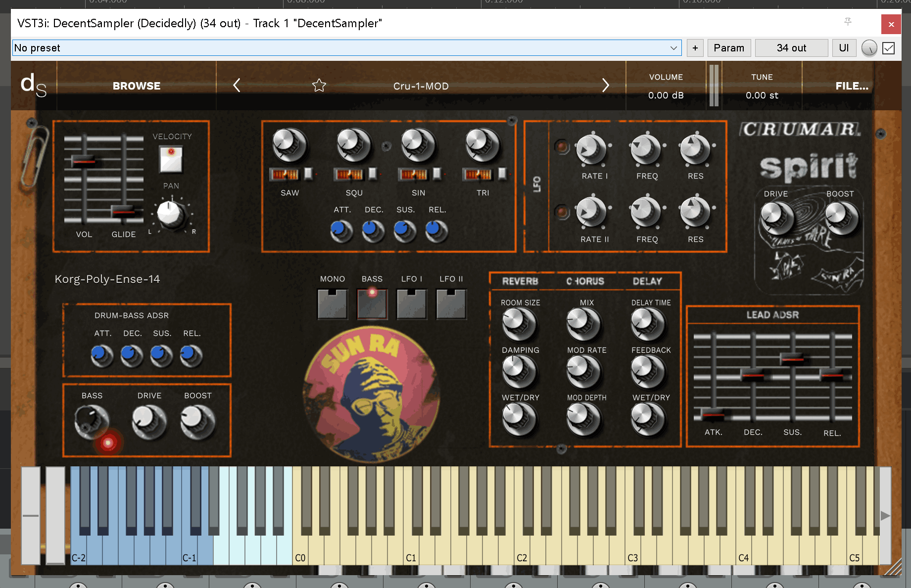
Task: Click the 34 out button
Action: click(x=791, y=48)
